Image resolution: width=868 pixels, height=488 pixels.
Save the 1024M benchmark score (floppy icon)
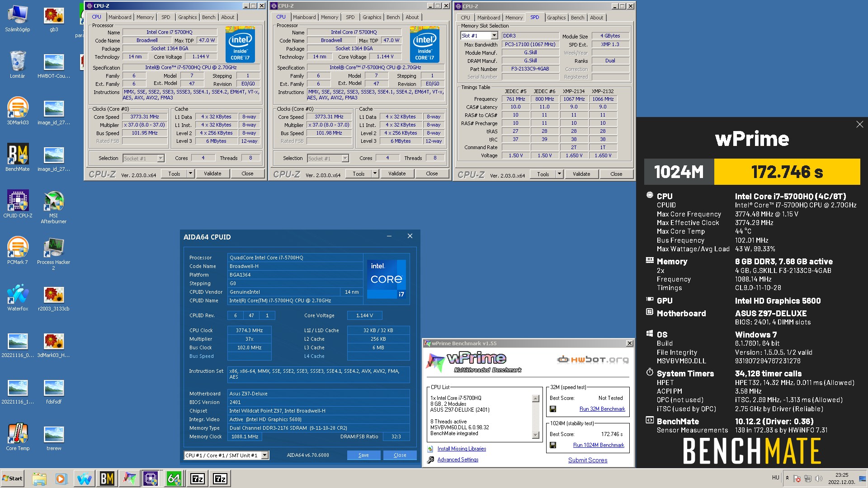(x=552, y=445)
